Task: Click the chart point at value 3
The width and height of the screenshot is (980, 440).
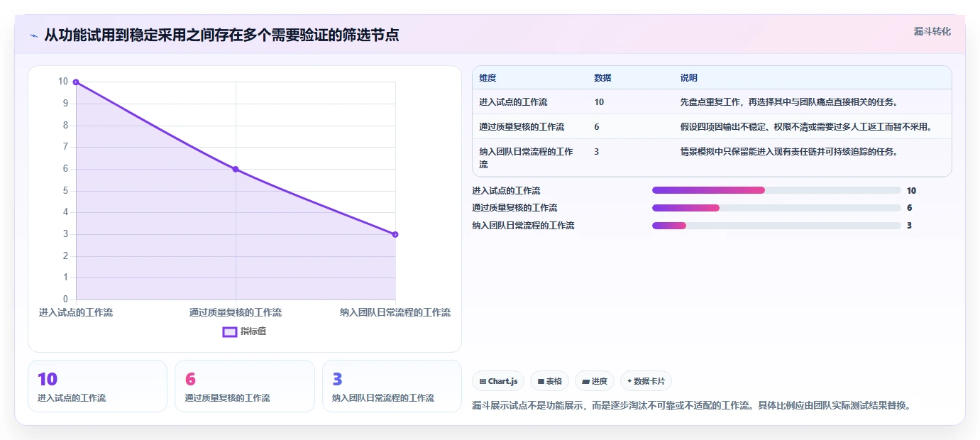Action: click(395, 234)
